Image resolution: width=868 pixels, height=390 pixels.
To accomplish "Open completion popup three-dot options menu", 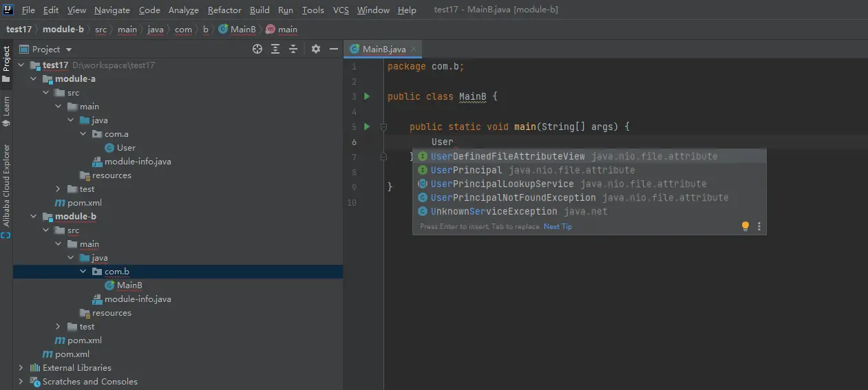I will click(759, 226).
